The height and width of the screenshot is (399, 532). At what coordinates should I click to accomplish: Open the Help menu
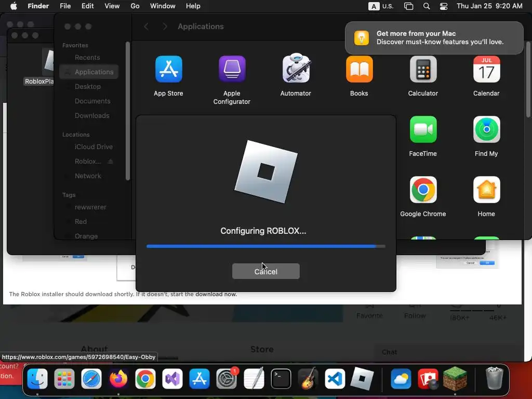coord(193,6)
